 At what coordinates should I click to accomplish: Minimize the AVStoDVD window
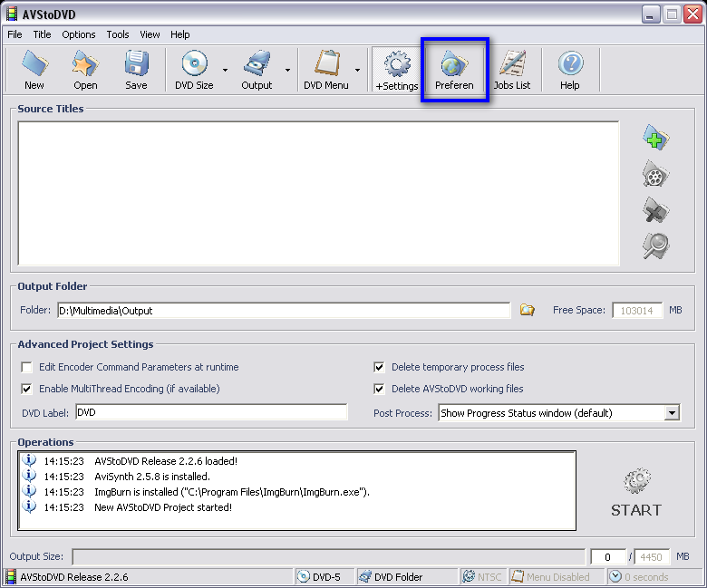pyautogui.click(x=651, y=14)
